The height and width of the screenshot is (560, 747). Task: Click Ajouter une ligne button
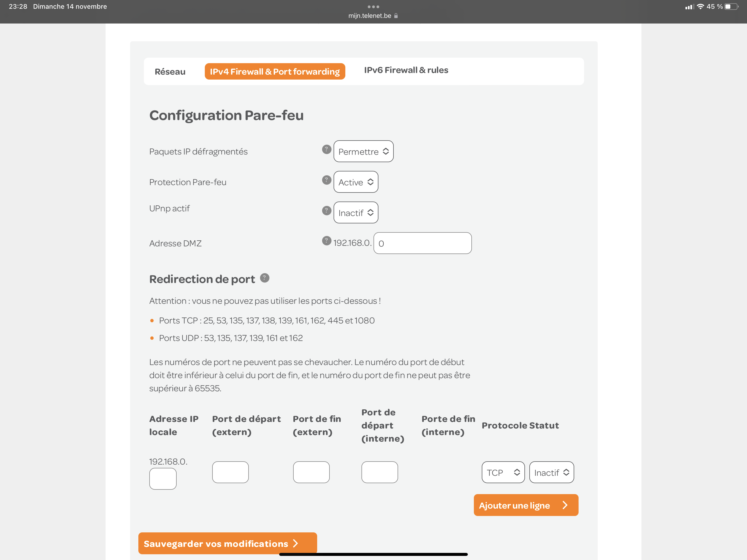tap(526, 505)
